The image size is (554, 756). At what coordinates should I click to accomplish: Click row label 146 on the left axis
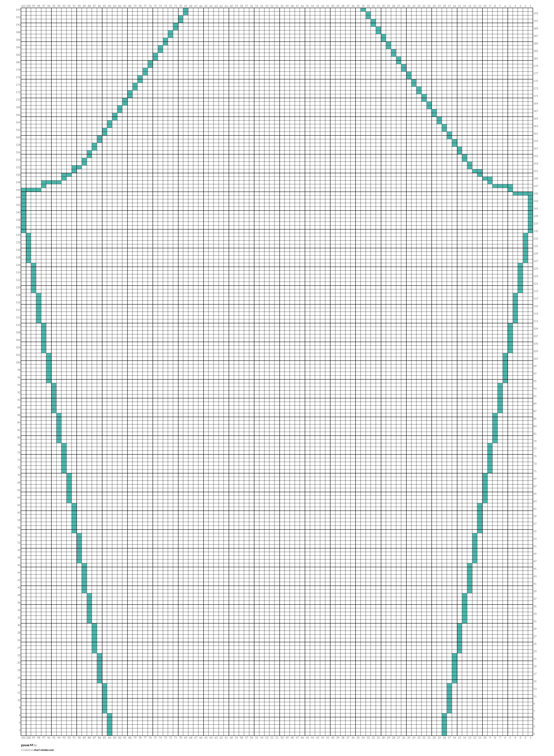click(18, 190)
